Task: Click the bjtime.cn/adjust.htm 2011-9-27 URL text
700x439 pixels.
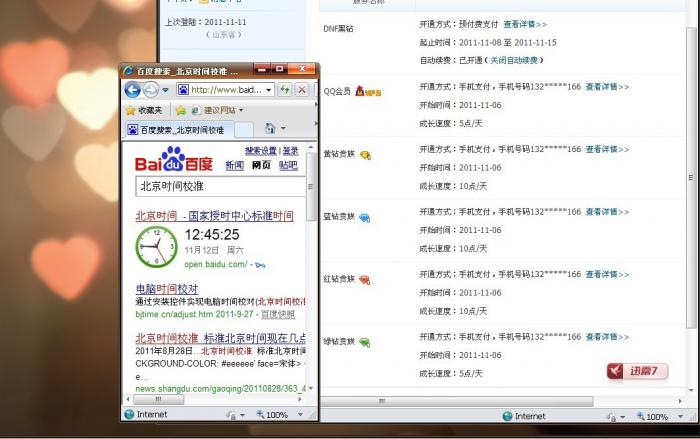Action: tap(194, 314)
